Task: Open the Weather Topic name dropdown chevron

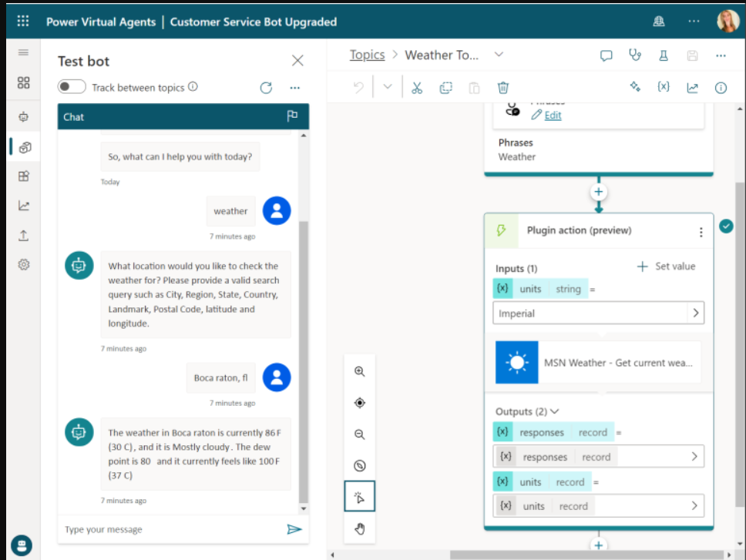Action: pos(499,55)
